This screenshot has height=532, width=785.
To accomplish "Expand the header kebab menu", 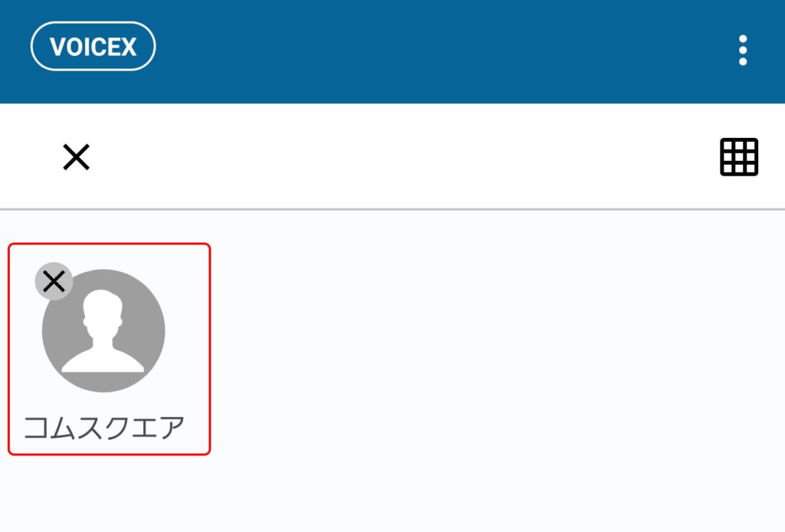I will 743,50.
